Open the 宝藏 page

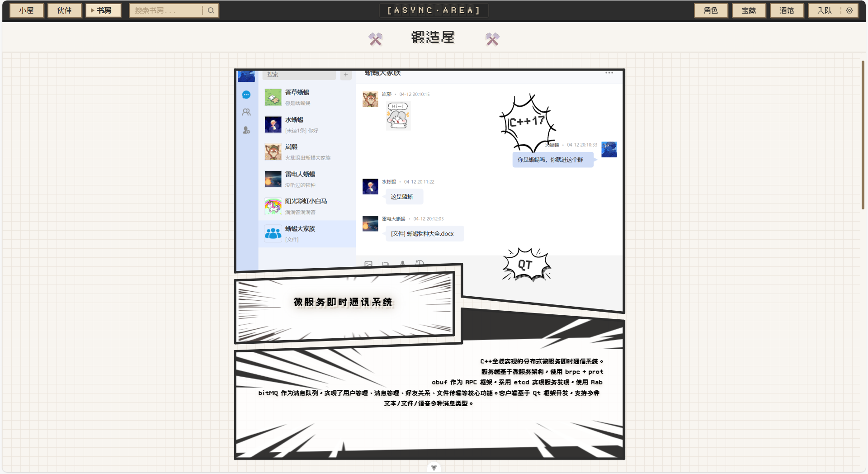749,10
